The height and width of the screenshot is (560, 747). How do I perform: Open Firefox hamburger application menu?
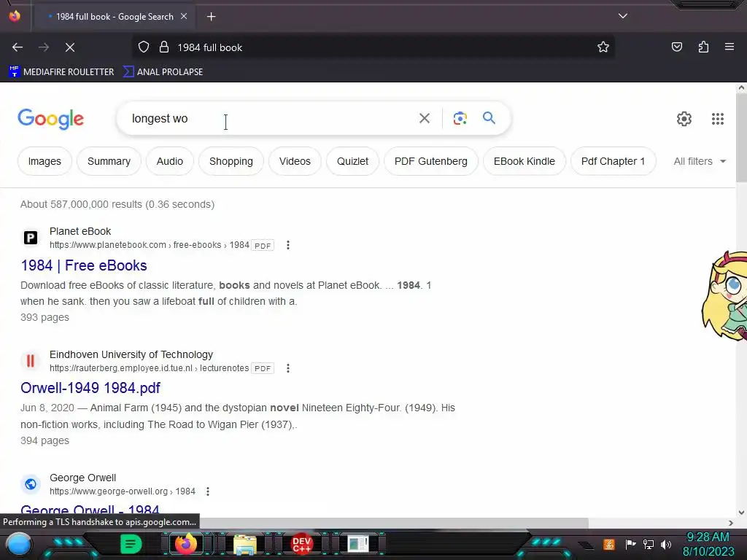click(729, 47)
